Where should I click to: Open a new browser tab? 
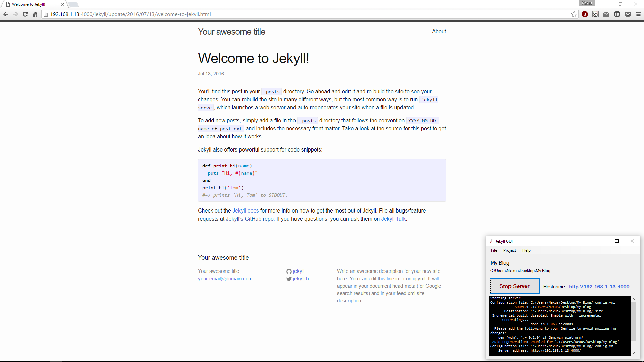pyautogui.click(x=73, y=4)
